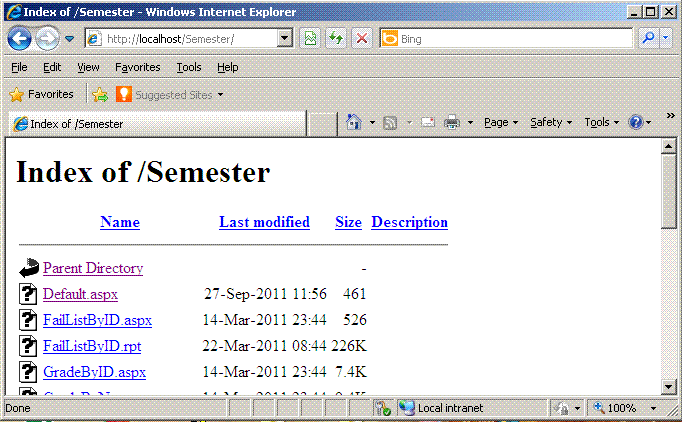Expand the zoom level dropdown arrow

pyautogui.click(x=653, y=409)
